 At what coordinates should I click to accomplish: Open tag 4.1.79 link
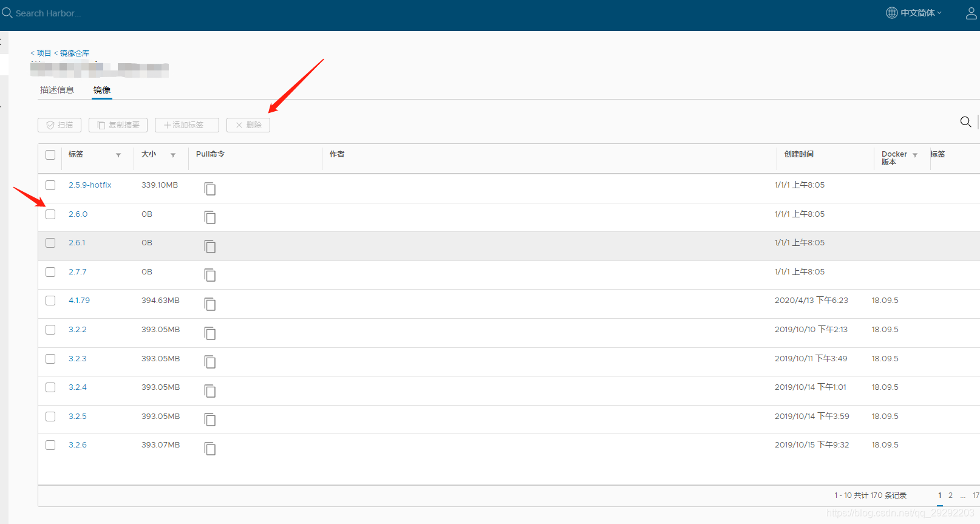point(79,301)
